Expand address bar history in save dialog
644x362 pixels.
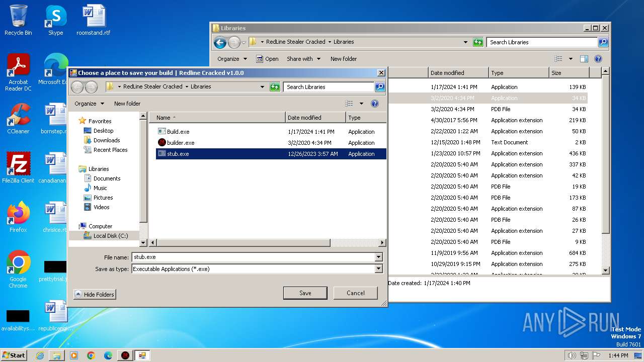tap(262, 87)
